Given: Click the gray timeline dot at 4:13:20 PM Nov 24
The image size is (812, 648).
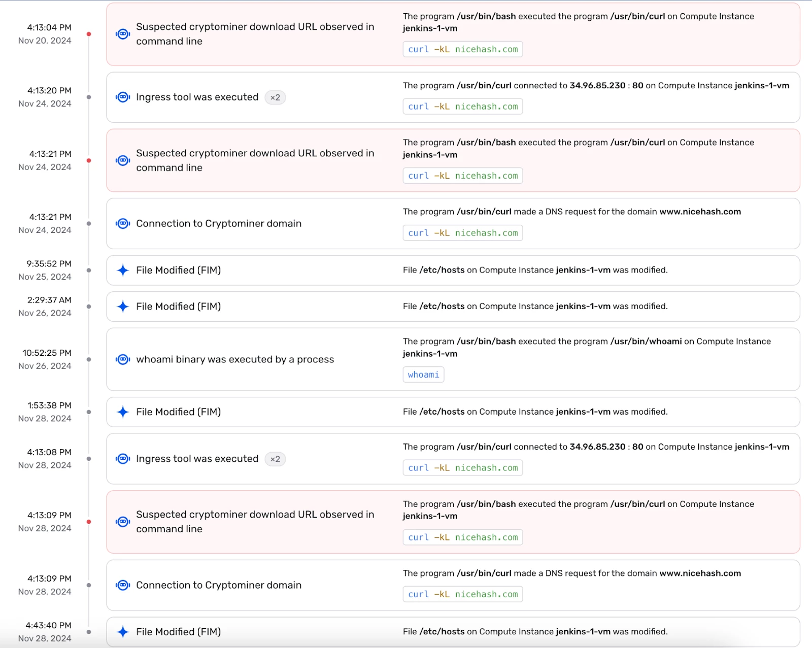Looking at the screenshot, I should [x=89, y=97].
